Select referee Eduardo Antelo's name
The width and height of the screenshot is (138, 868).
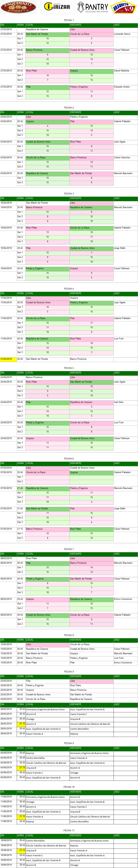click(122, 87)
